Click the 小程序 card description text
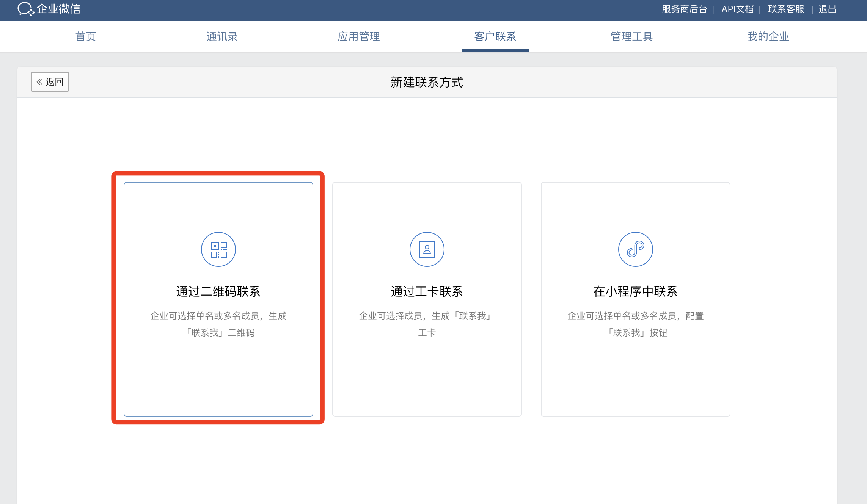 [x=636, y=324]
